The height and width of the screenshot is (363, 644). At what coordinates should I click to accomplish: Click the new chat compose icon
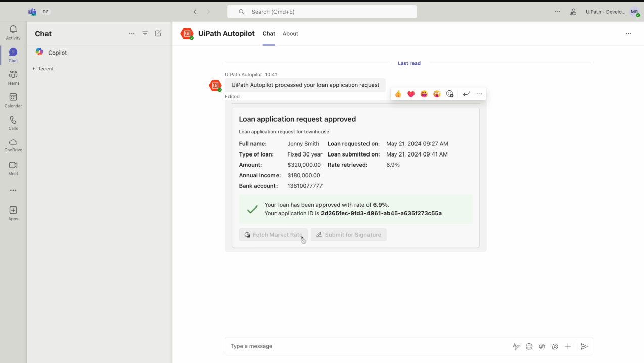click(158, 34)
